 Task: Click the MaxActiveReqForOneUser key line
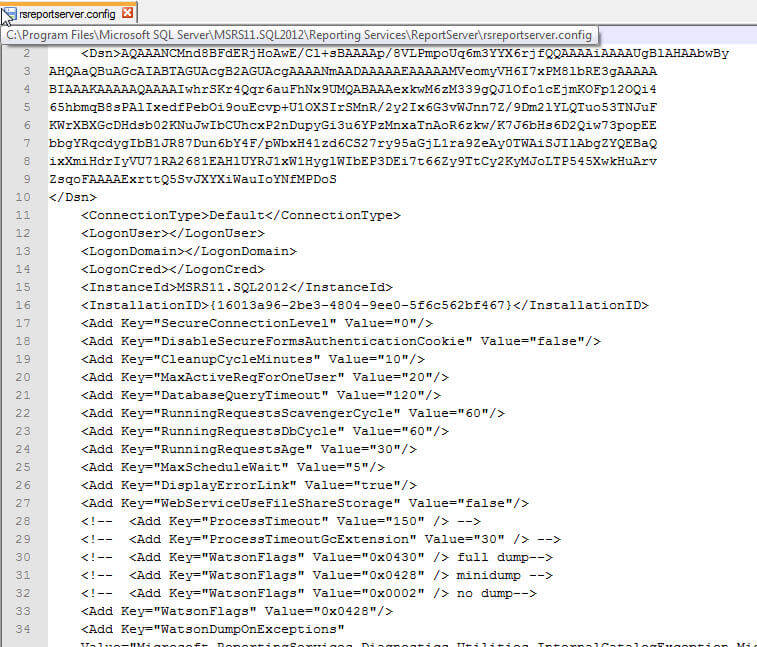point(265,377)
